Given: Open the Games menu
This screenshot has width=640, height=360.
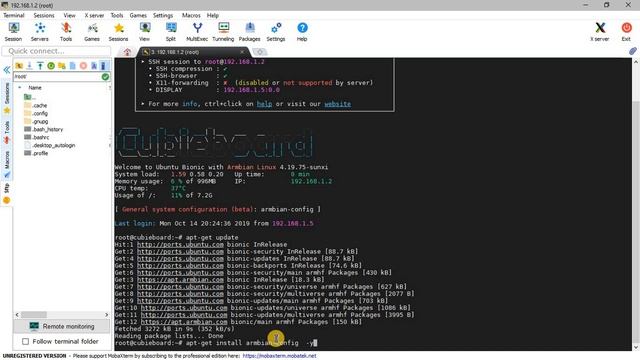Looking at the screenshot, I should 138,15.
